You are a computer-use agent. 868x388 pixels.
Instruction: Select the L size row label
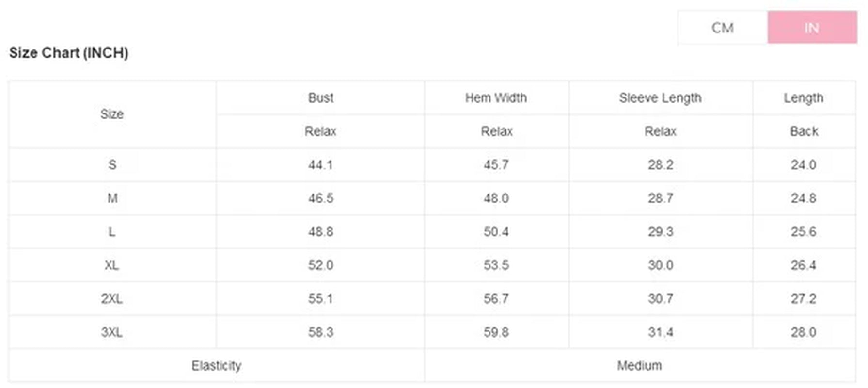(112, 232)
